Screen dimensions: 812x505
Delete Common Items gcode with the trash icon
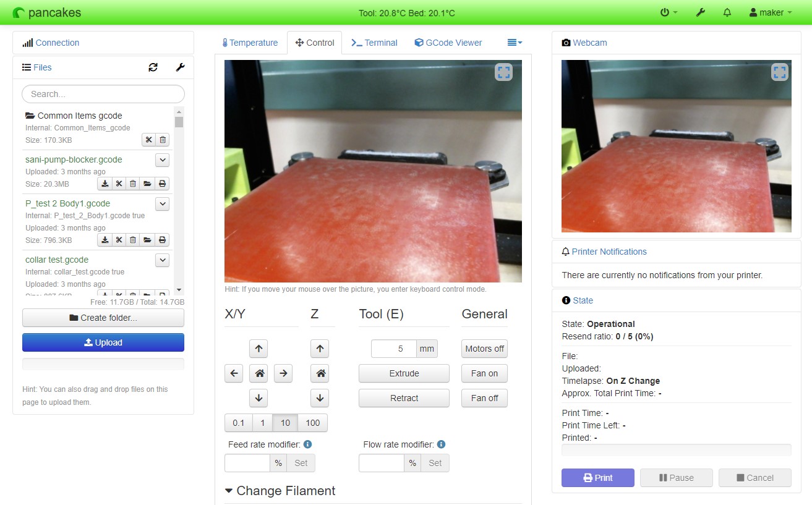[x=162, y=140]
